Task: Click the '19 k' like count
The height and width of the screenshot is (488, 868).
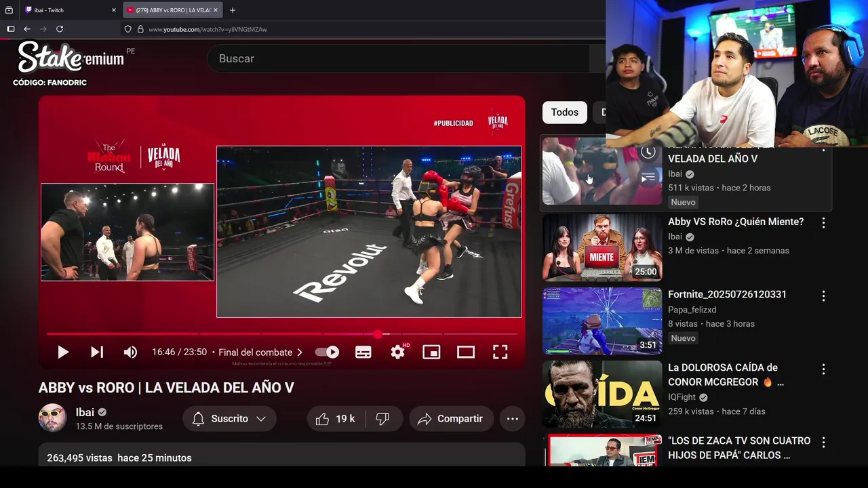Action: point(345,419)
